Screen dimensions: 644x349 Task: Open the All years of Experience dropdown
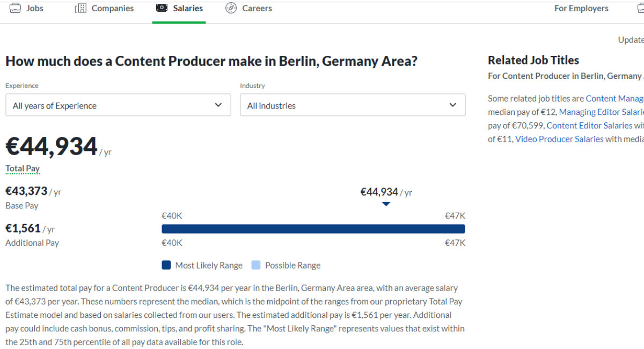pyautogui.click(x=118, y=105)
